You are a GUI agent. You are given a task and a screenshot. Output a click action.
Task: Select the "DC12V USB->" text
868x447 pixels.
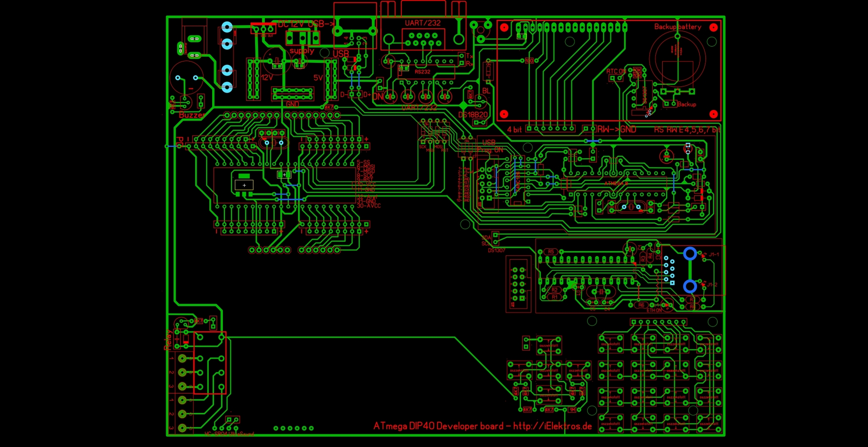307,24
